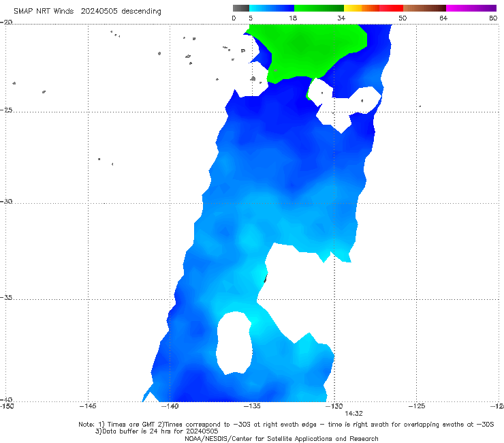Click the swath time label '14:32'
The width and height of the screenshot is (504, 443).
click(353, 414)
